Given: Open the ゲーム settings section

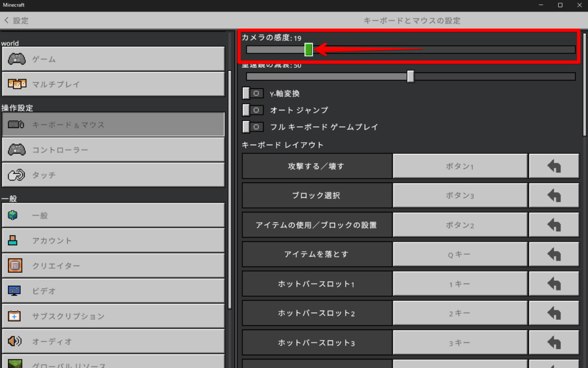Looking at the screenshot, I should coord(113,59).
